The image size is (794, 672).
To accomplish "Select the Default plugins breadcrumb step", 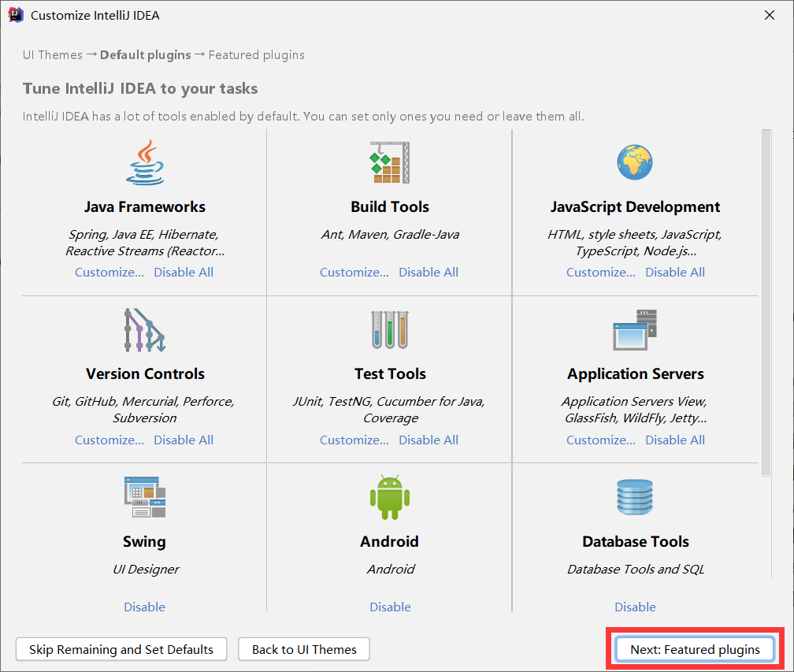I will pyautogui.click(x=145, y=54).
